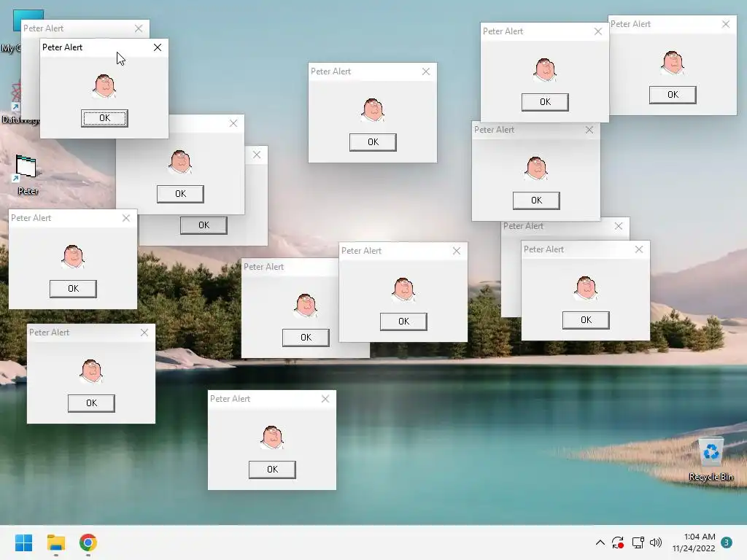
Task: Click Peter's face in the top-right corner dialog
Action: [673, 63]
